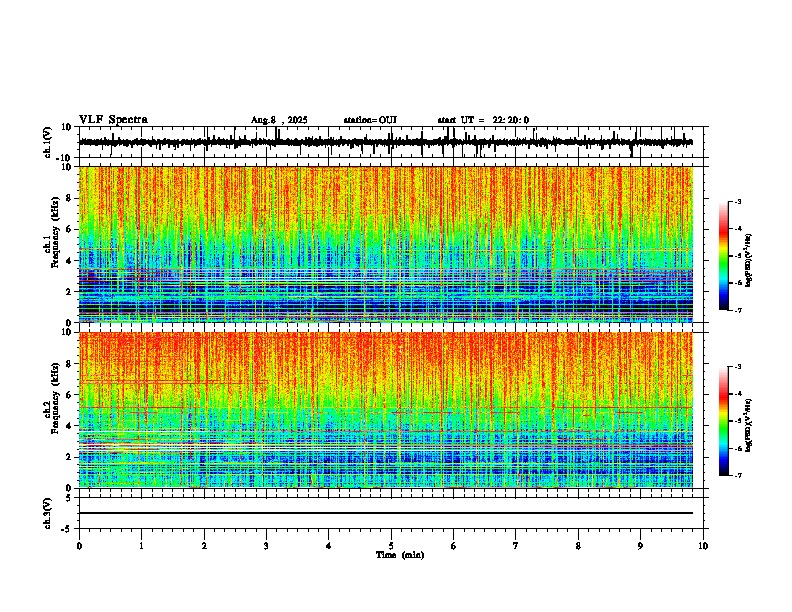Click time axis tick label "5"
Viewport: 792px width, 612px height.
click(x=391, y=546)
